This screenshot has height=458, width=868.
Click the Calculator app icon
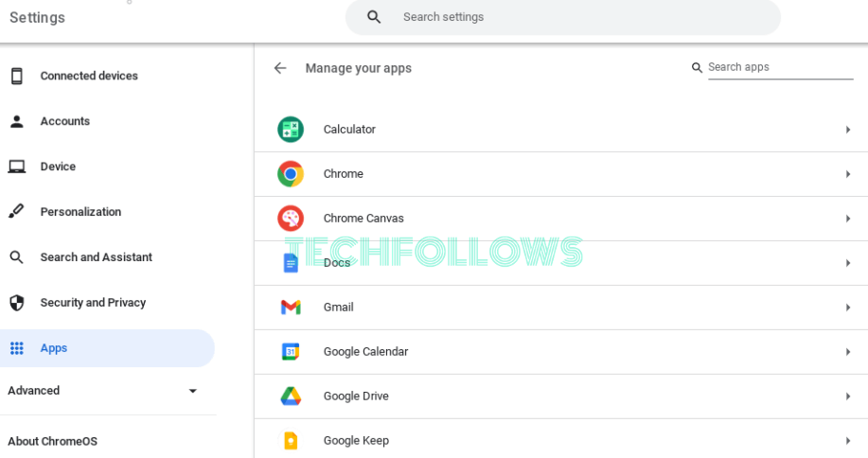click(x=290, y=130)
